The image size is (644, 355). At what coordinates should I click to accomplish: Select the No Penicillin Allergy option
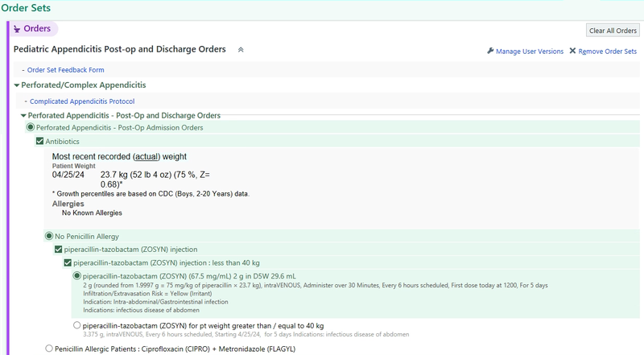(49, 236)
